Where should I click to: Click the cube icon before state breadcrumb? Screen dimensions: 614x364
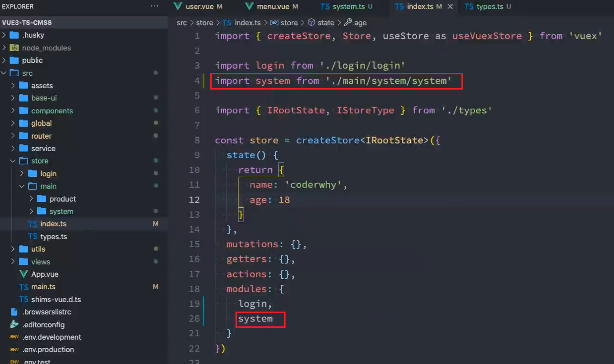(311, 22)
